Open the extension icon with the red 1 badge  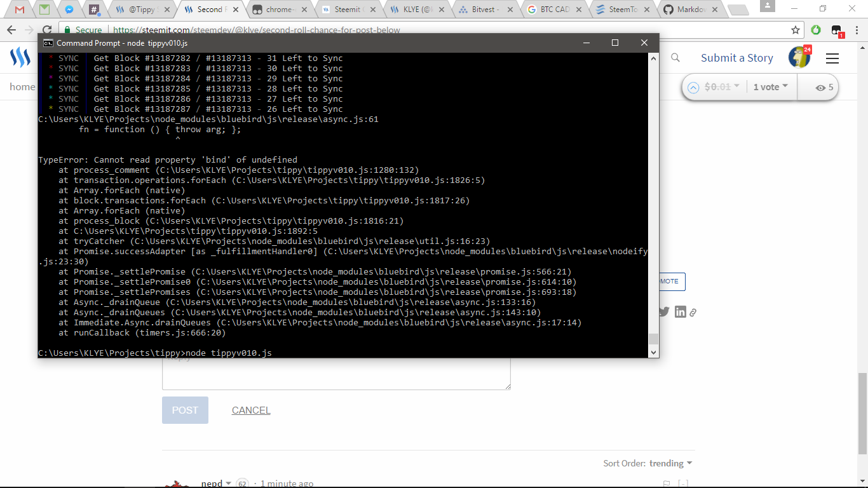(836, 30)
